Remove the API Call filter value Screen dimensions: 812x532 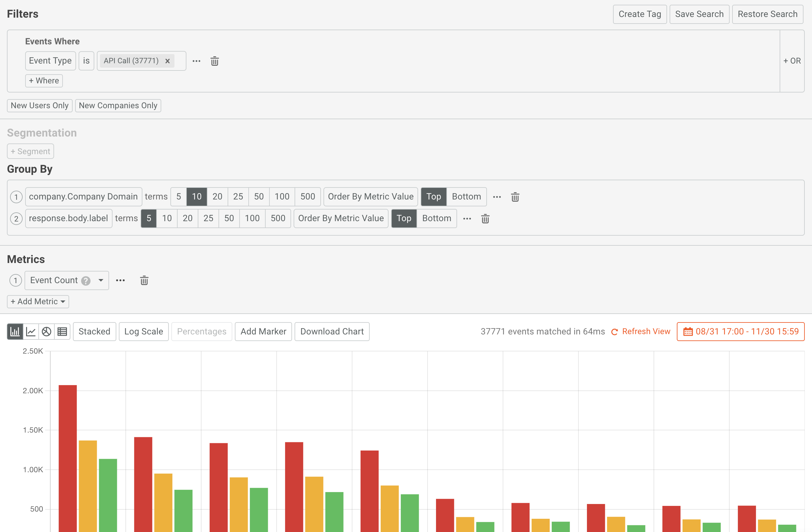click(168, 61)
